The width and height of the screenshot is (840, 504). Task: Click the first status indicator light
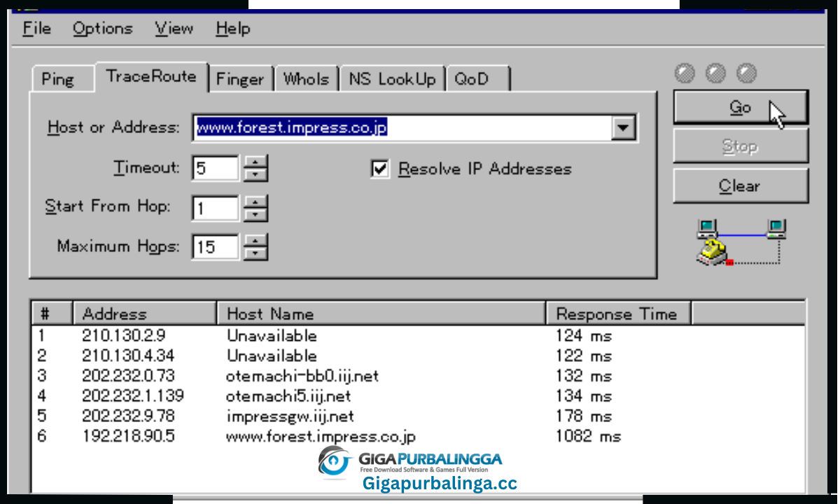(685, 73)
